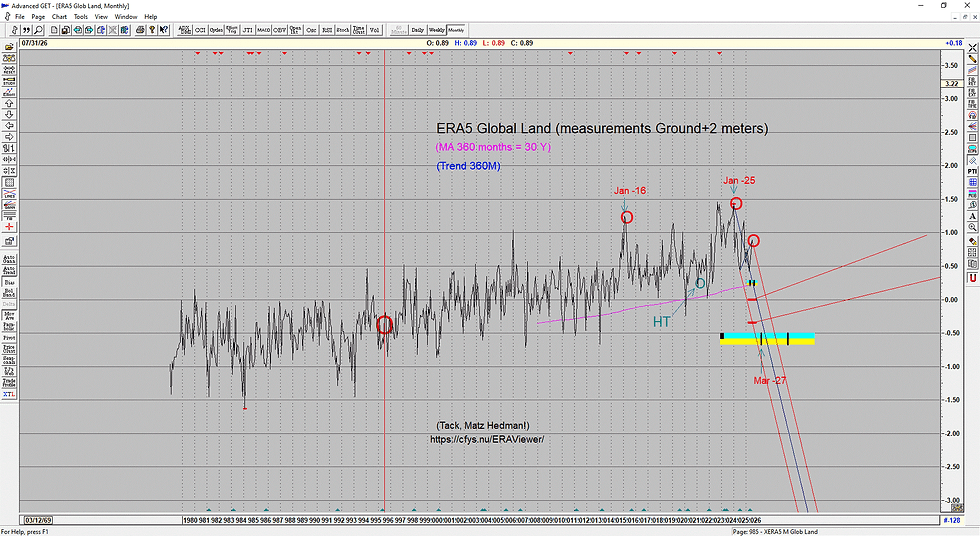
Task: Select the eraser tool in right toolbar
Action: [972, 241]
